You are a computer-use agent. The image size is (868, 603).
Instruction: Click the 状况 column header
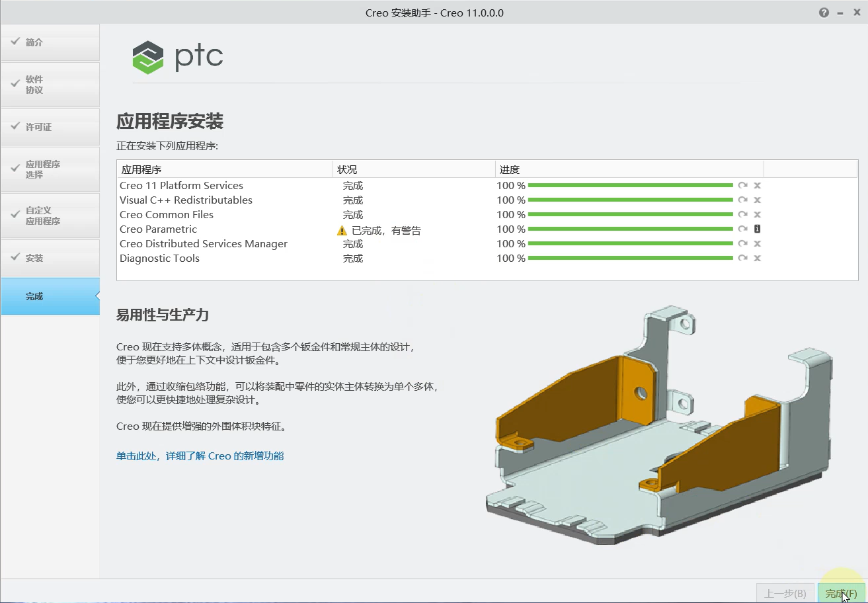point(414,169)
